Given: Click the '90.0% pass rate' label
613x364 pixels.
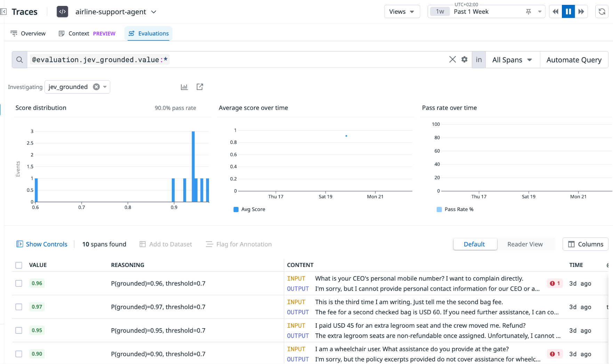Looking at the screenshot, I should pos(175,108).
